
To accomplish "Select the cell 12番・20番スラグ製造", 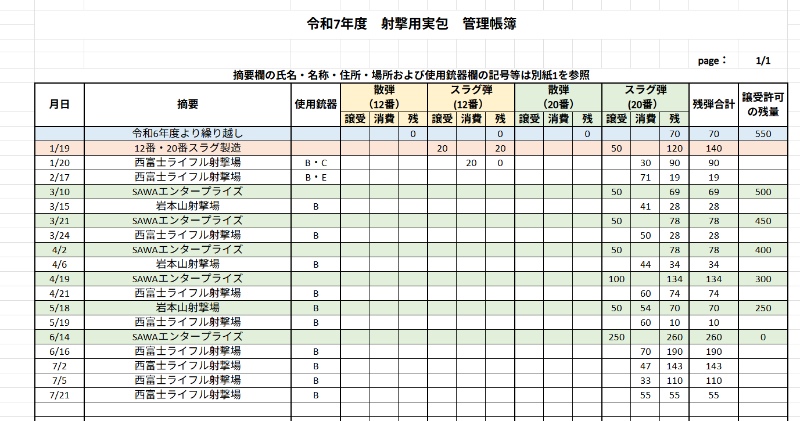I will pos(188,148).
